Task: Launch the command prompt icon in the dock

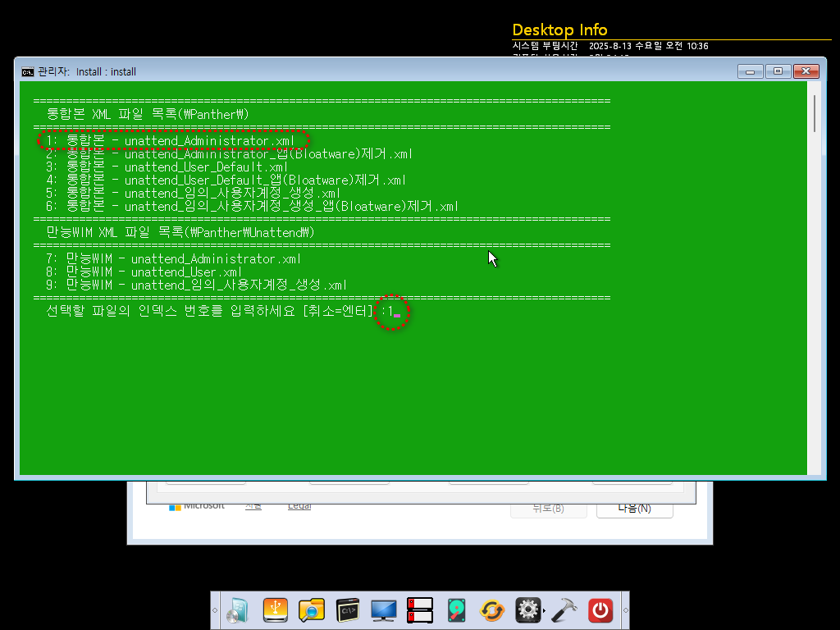Action: [x=348, y=610]
